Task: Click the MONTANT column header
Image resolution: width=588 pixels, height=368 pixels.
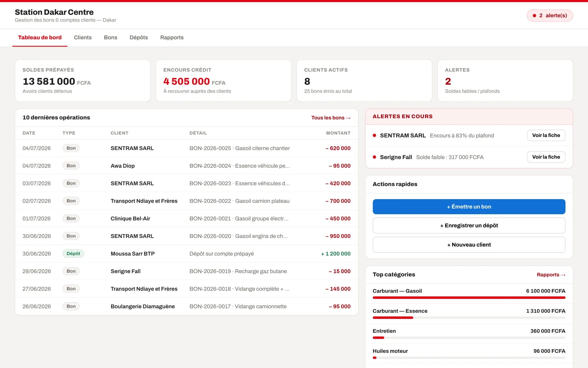Action: pos(338,133)
